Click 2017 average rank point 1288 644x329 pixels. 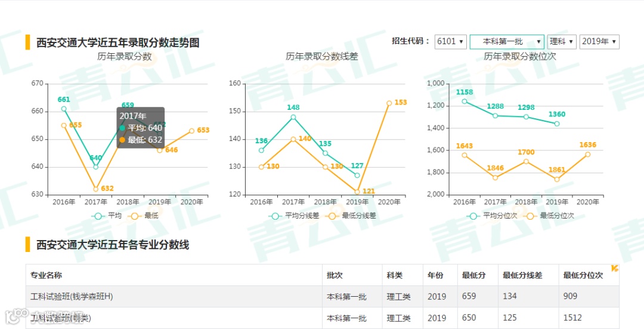tap(496, 116)
